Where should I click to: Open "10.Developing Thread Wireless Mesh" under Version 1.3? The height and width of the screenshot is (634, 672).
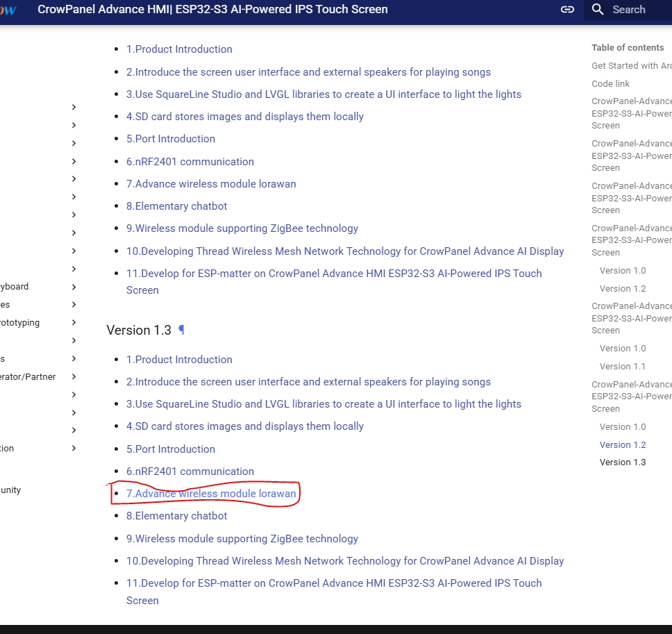coord(345,561)
